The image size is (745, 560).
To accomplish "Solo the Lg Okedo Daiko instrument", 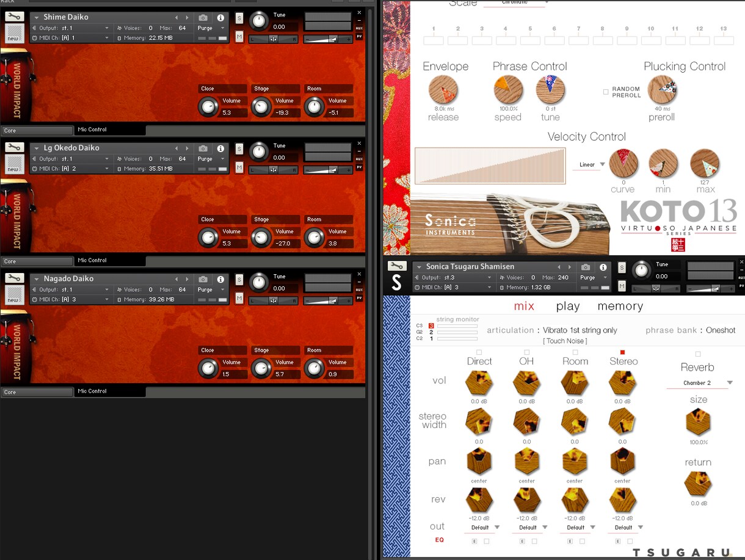I will pyautogui.click(x=239, y=148).
